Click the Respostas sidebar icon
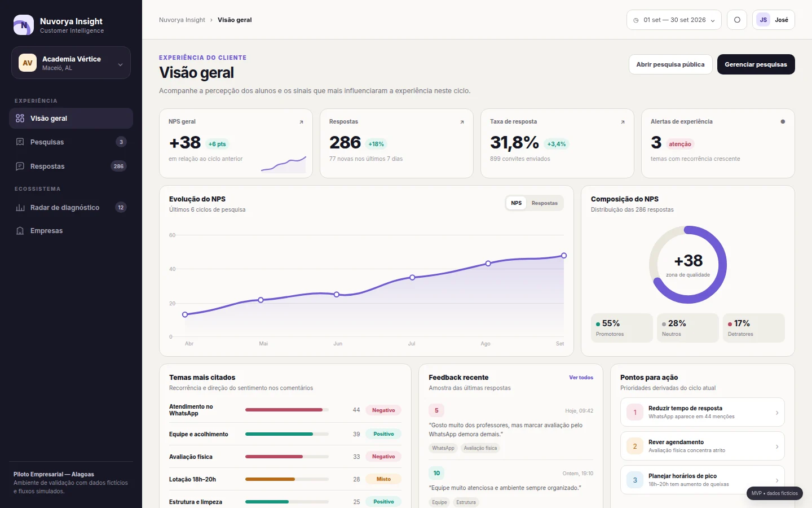The height and width of the screenshot is (508, 812). [20, 167]
